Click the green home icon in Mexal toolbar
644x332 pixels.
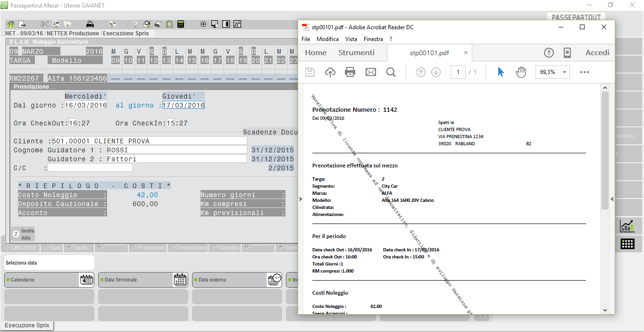click(10, 24)
